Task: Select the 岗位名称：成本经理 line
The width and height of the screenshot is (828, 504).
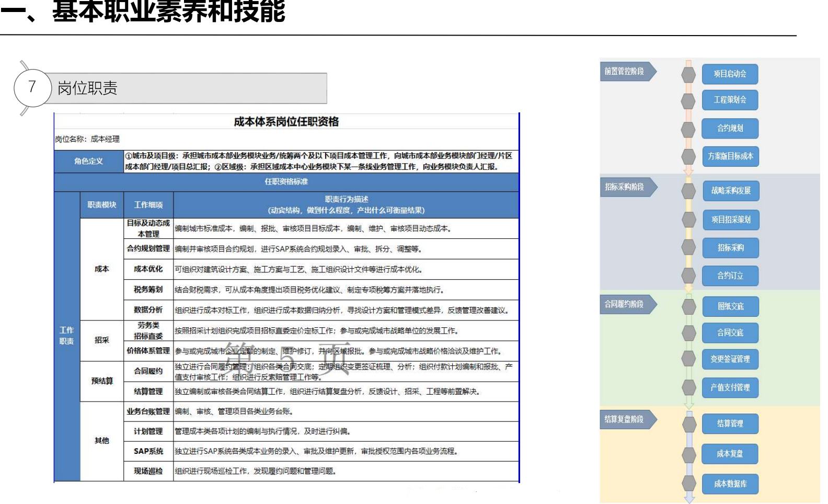Action: point(87,139)
